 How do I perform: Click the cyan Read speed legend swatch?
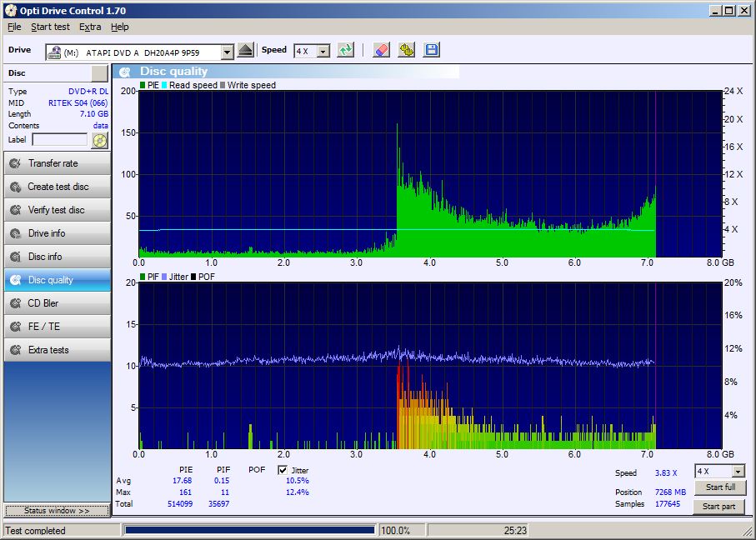tap(164, 85)
